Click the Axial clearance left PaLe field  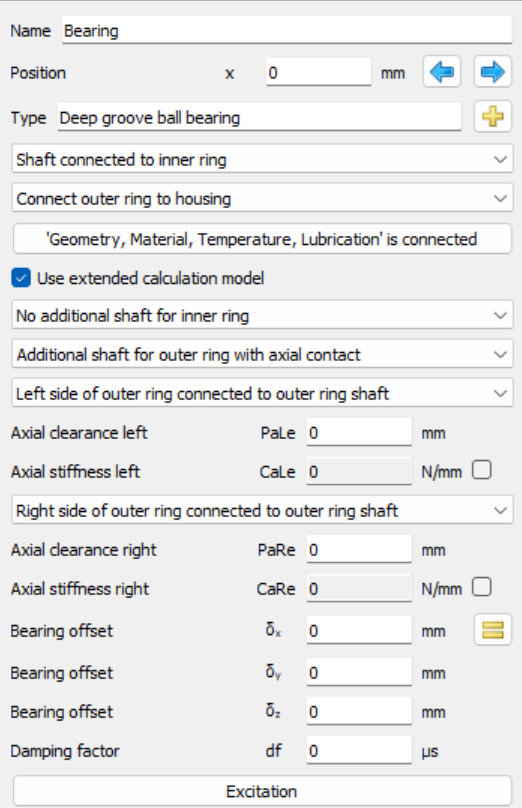point(359,432)
